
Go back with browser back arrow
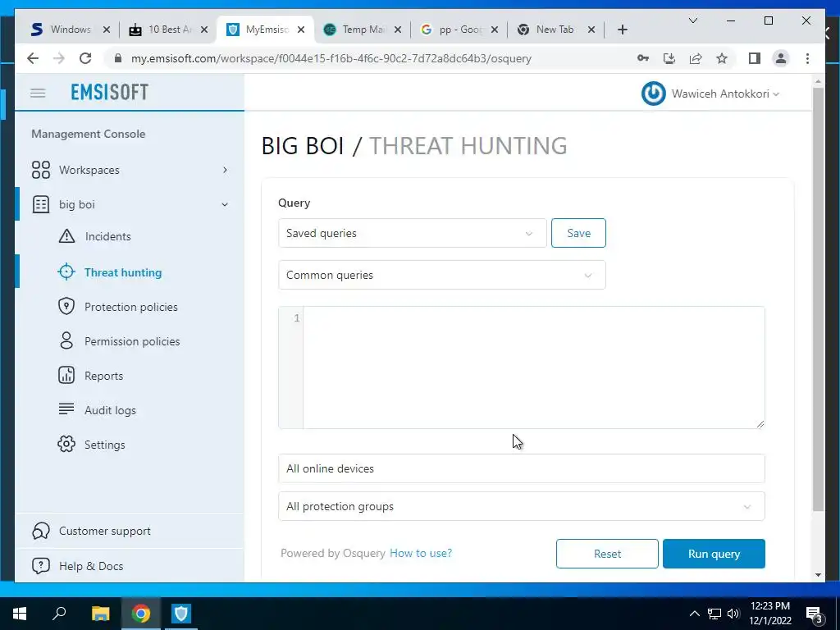(x=33, y=58)
